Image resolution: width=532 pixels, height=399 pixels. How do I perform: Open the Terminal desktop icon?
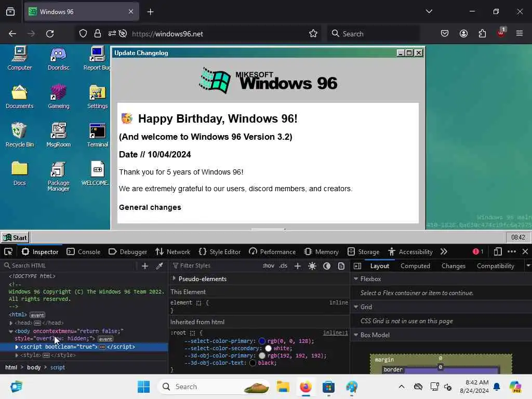coord(97,135)
